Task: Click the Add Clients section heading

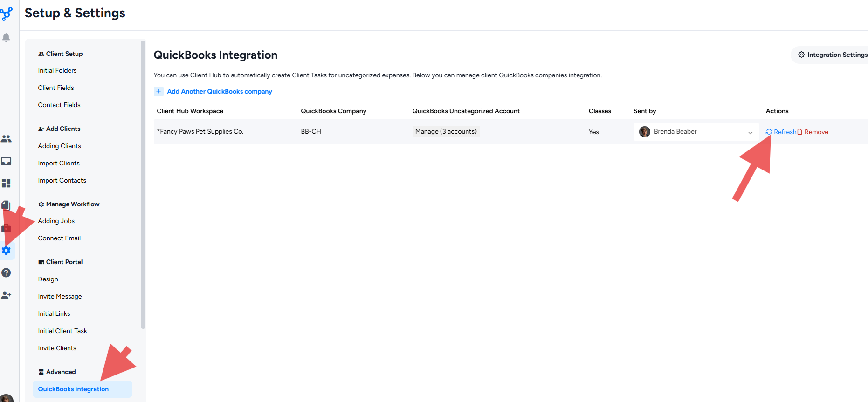Action: (59, 129)
